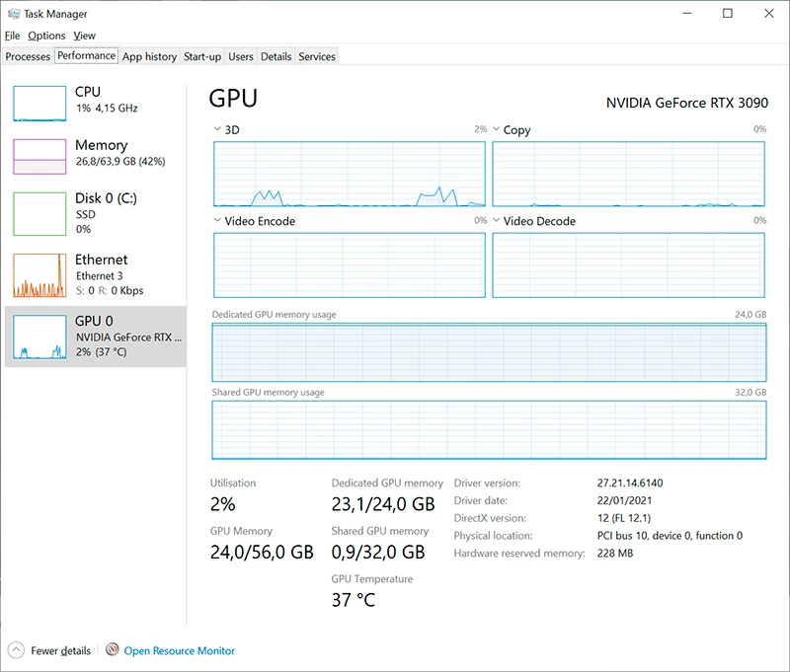Click the 37 °C GPU temperature value
The image size is (790, 672).
pyautogui.click(x=354, y=600)
